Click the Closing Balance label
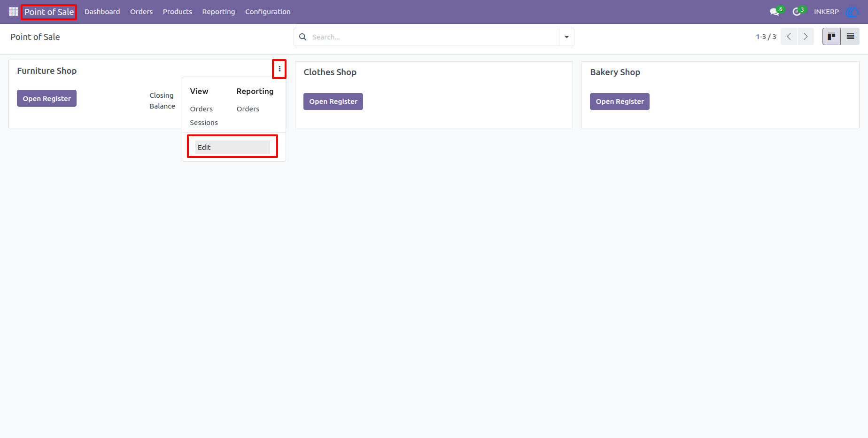Image resolution: width=868 pixels, height=438 pixels. [x=162, y=101]
